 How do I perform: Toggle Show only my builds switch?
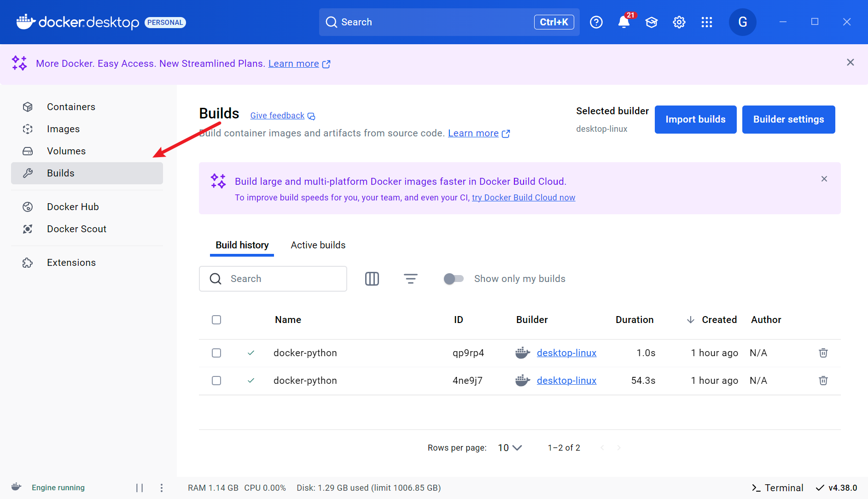coord(454,279)
